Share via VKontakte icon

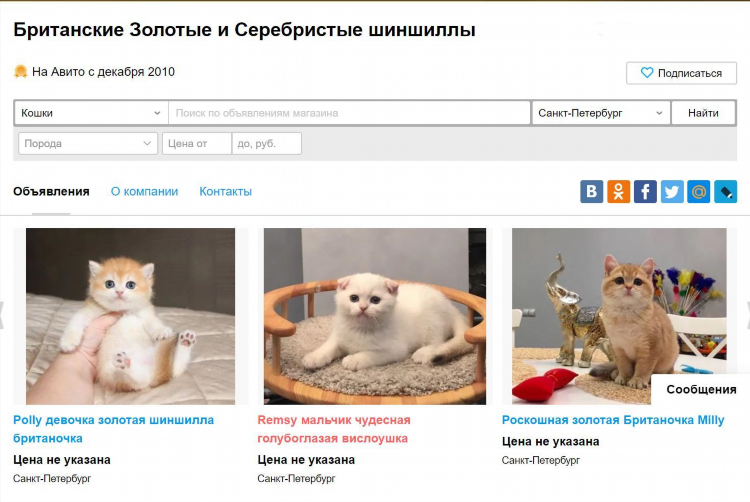click(x=592, y=192)
